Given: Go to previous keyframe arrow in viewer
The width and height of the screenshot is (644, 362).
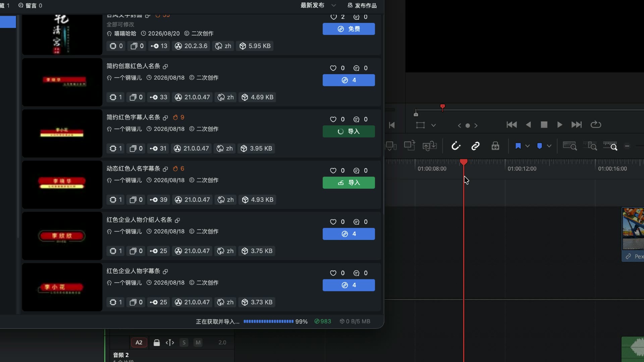Looking at the screenshot, I should pos(460,126).
